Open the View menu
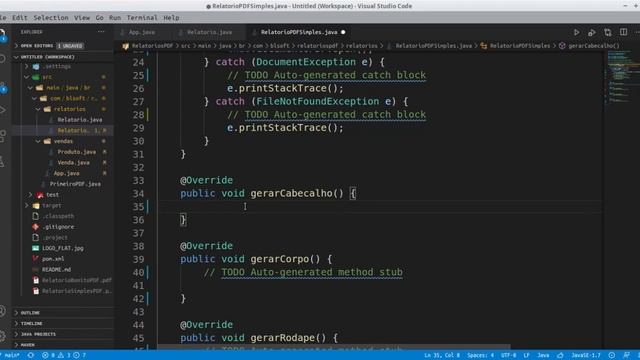The image size is (640, 360). [82, 18]
